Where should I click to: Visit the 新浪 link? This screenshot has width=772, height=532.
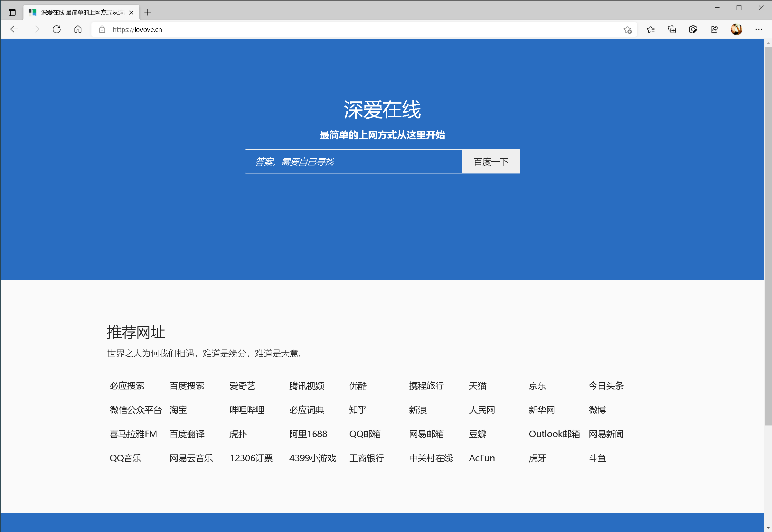(418, 410)
